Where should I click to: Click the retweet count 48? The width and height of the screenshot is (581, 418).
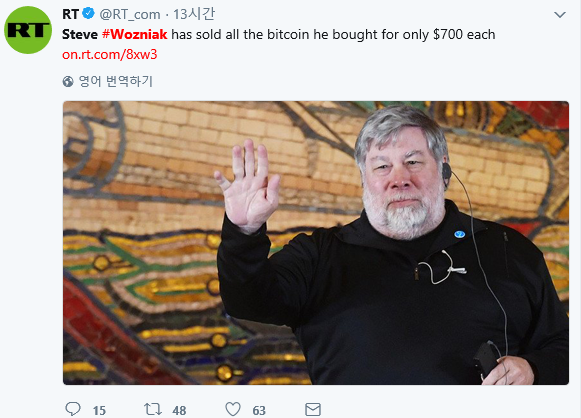[x=179, y=411]
